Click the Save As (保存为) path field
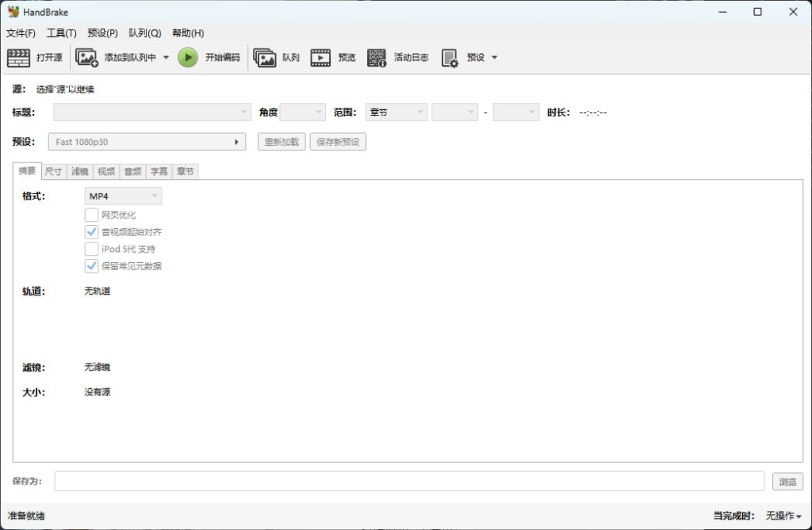The width and height of the screenshot is (812, 530). [408, 481]
